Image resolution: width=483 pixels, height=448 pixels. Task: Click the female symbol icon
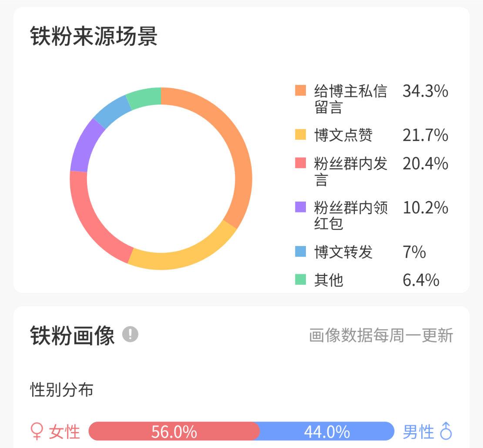coord(37,431)
